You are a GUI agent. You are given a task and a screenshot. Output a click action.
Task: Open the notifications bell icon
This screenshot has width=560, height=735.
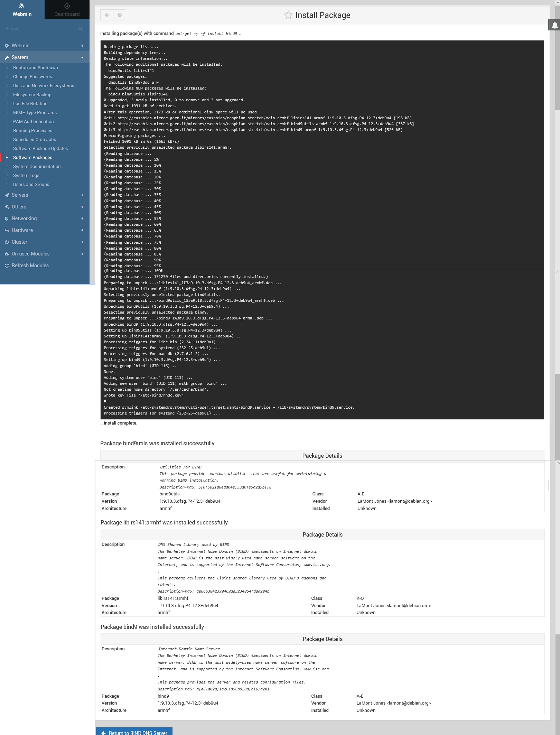(554, 25)
